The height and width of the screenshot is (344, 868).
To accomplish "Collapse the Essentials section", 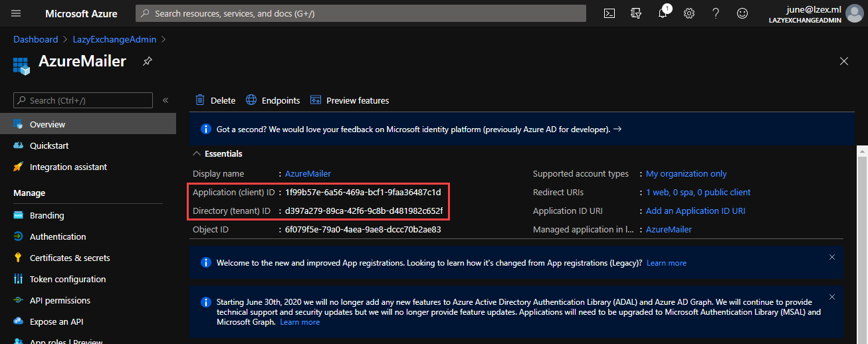I will (197, 153).
